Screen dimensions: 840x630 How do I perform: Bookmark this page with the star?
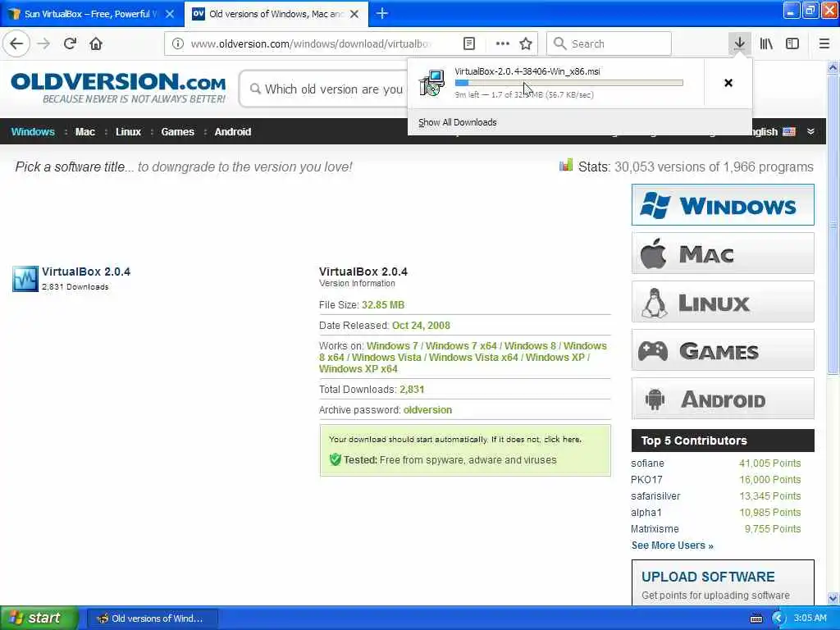pos(526,43)
